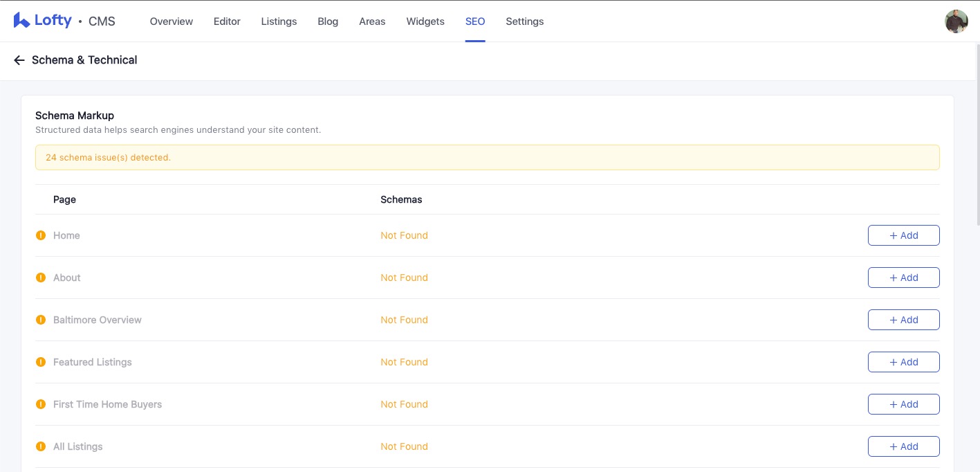The height and width of the screenshot is (472, 980).
Task: Click the warning icon next to Home
Action: click(41, 235)
